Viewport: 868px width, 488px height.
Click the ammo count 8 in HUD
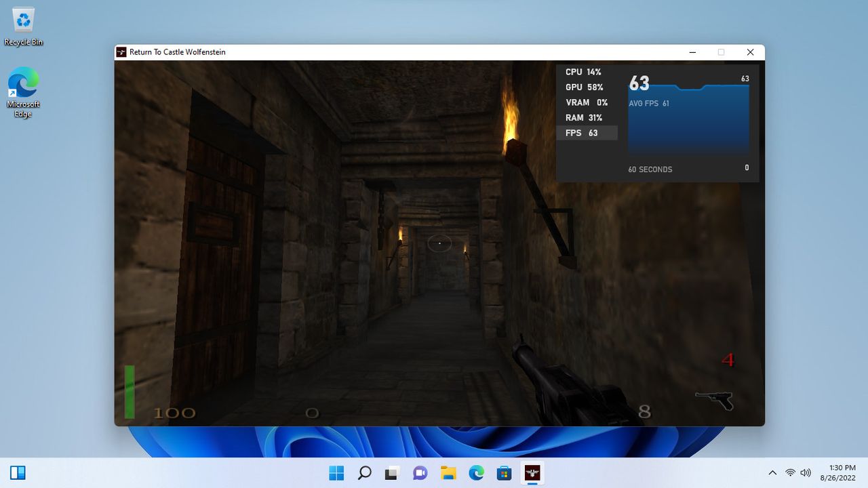click(x=645, y=411)
